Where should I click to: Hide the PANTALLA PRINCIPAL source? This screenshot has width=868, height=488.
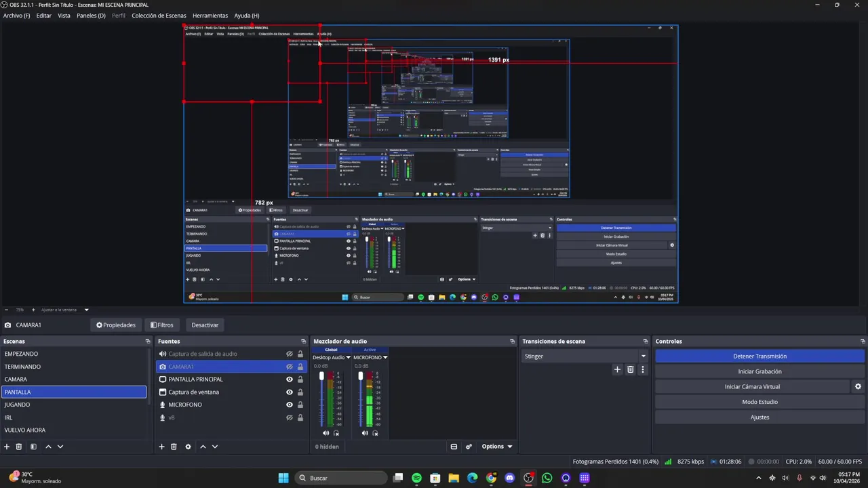point(290,380)
